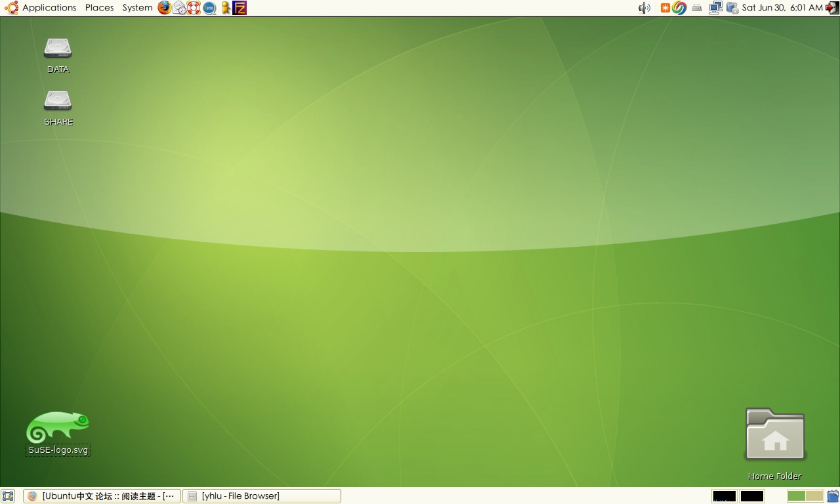Viewport: 840px width, 504px height.
Task: Switch to the Ubuntu中文 论坛 Firefox window
Action: pos(102,496)
